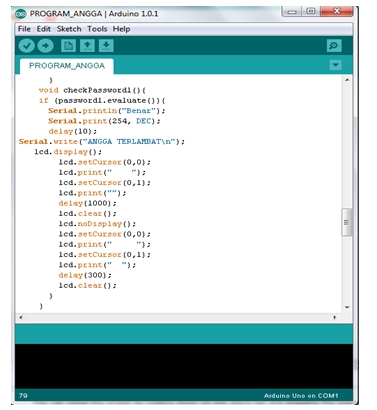Click the vertical scrollbar thumb
This screenshot has width=377, height=410.
[x=347, y=222]
